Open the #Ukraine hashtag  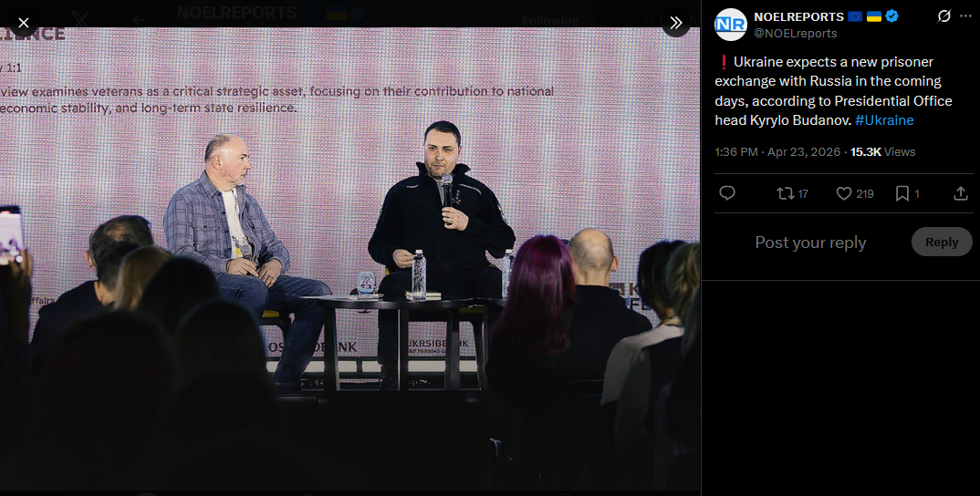(x=884, y=120)
